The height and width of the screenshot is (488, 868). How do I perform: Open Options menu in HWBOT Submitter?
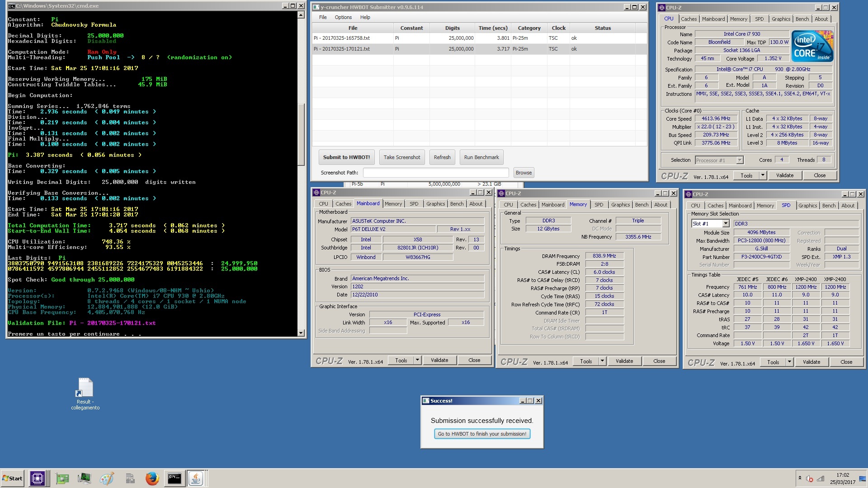pyautogui.click(x=343, y=17)
